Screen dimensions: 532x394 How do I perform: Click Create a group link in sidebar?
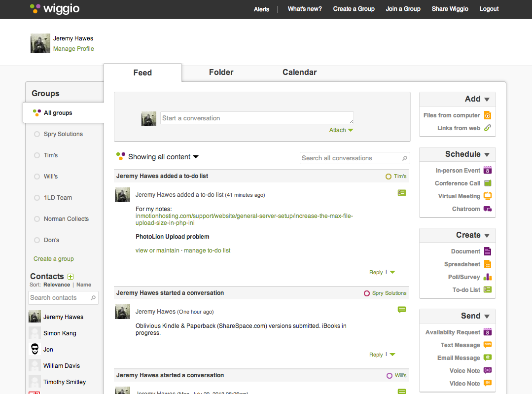pos(54,258)
